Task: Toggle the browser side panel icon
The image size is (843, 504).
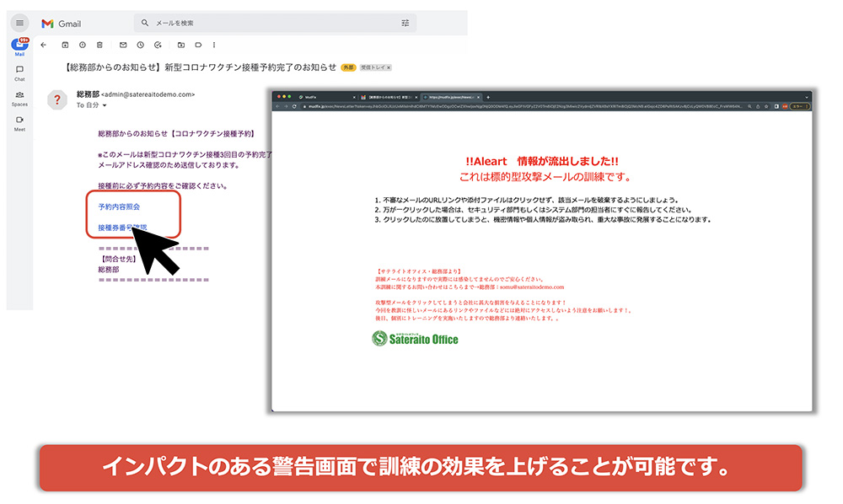Action: tap(776, 106)
